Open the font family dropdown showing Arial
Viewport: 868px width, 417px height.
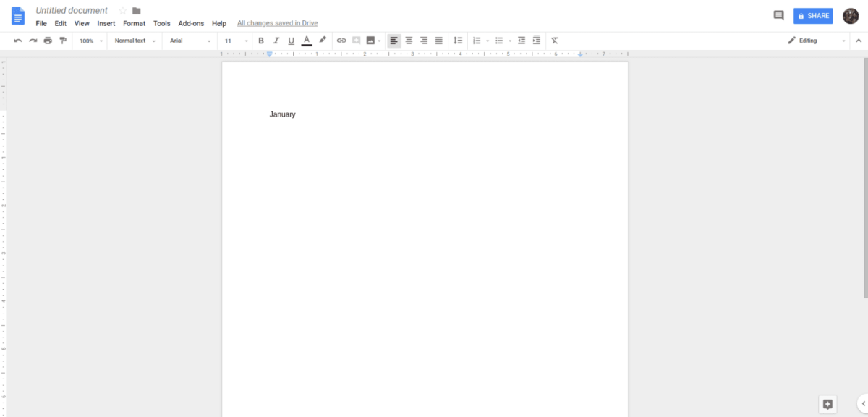tap(188, 41)
